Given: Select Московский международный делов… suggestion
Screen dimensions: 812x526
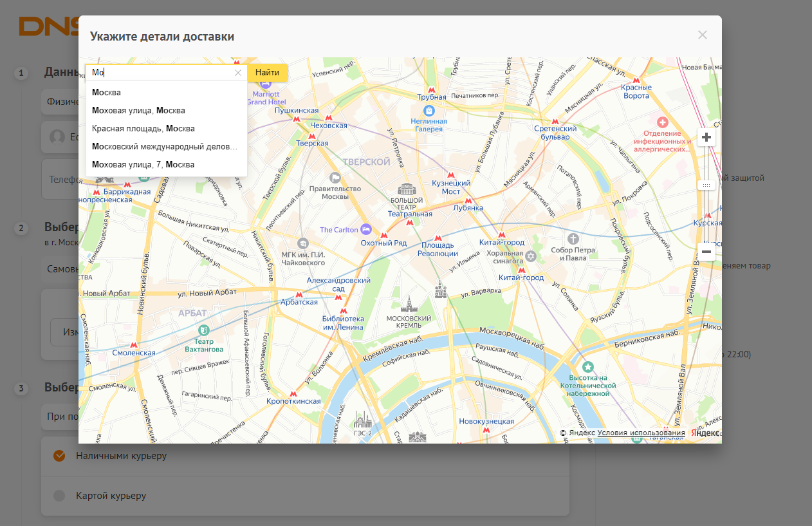Looking at the screenshot, I should pos(166,146).
